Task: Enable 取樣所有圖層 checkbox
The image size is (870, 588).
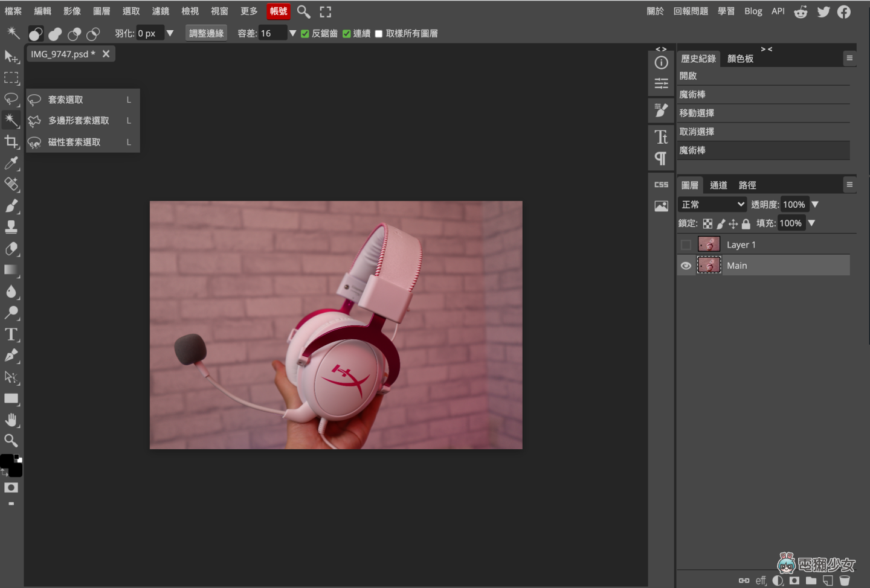Action: [379, 34]
